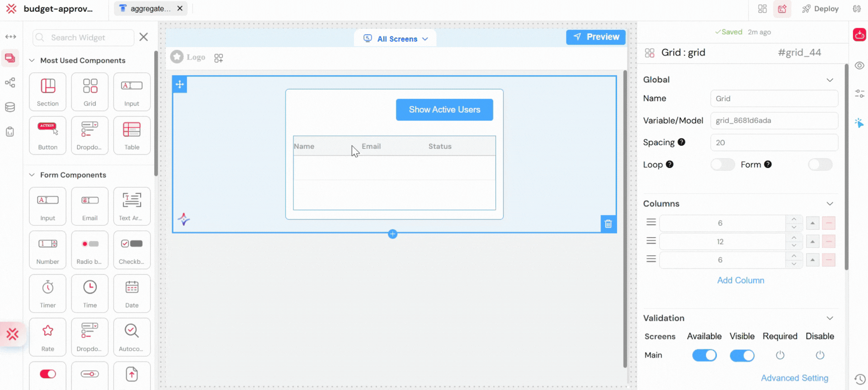
Task: Click the Preview button
Action: 595,37
